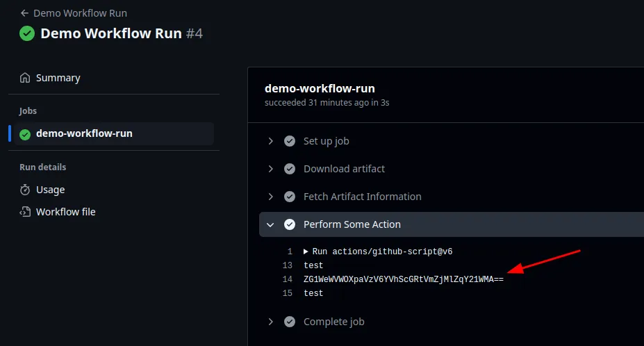
Task: Click green check icon on demo-workflow-run job
Action: pyautogui.click(x=25, y=134)
